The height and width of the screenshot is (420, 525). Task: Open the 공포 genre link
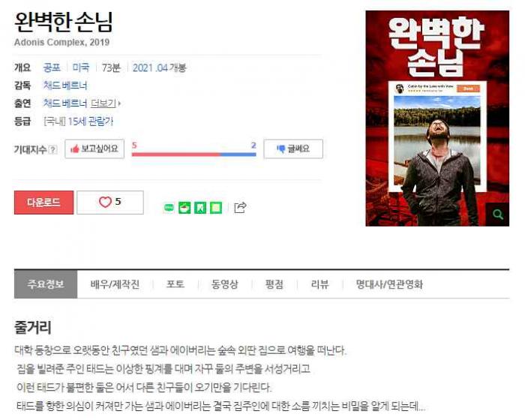click(52, 67)
